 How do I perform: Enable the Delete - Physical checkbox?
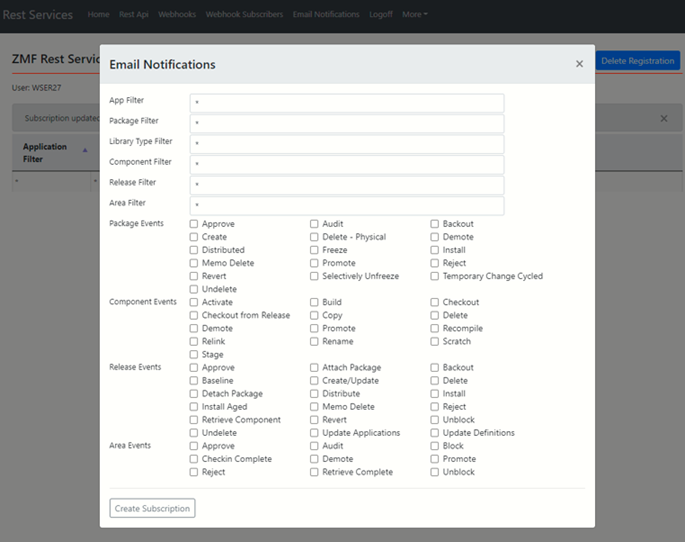click(x=314, y=237)
